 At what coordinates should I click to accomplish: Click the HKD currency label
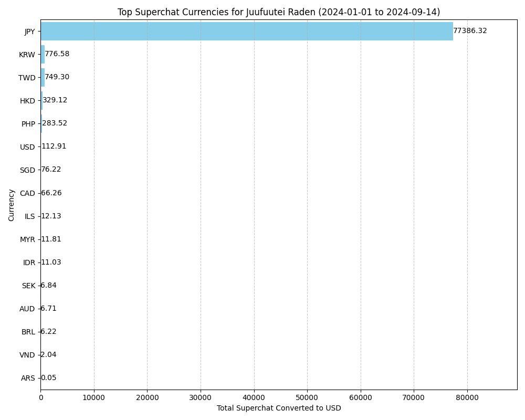pyautogui.click(x=27, y=101)
